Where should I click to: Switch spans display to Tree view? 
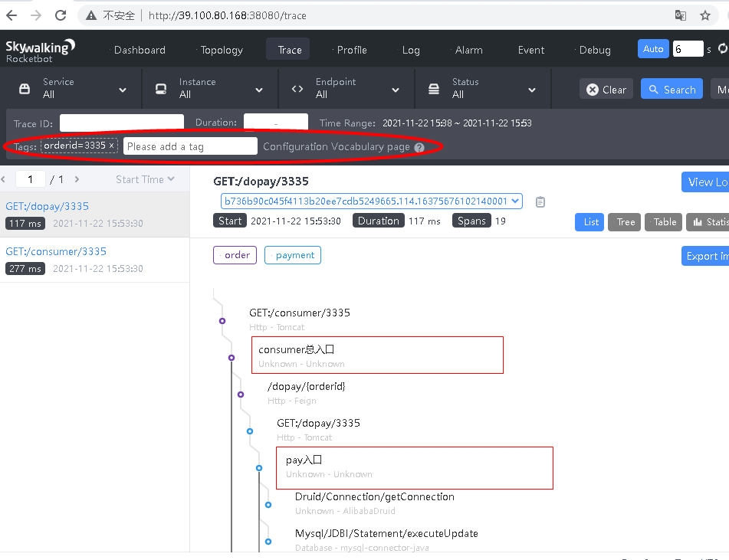pos(624,222)
